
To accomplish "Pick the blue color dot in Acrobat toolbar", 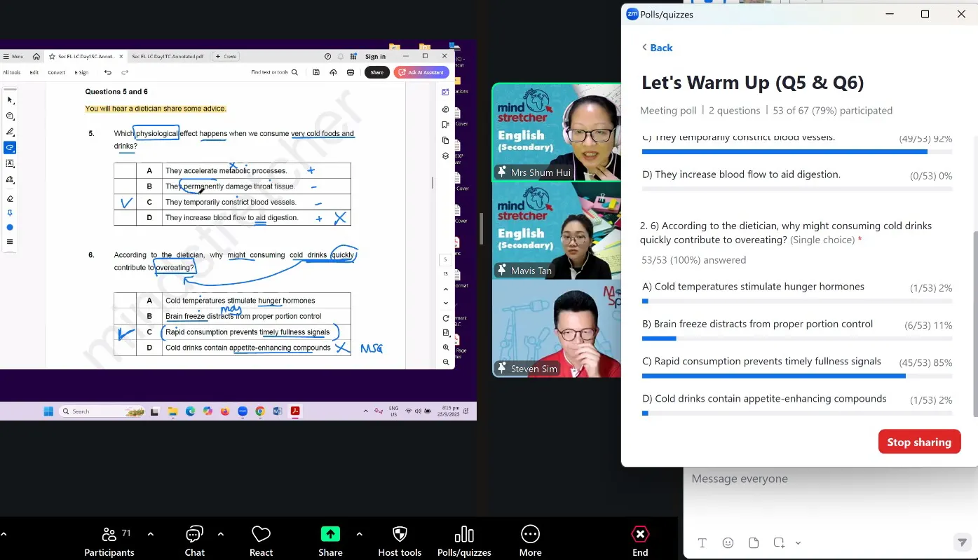I will pyautogui.click(x=10, y=228).
